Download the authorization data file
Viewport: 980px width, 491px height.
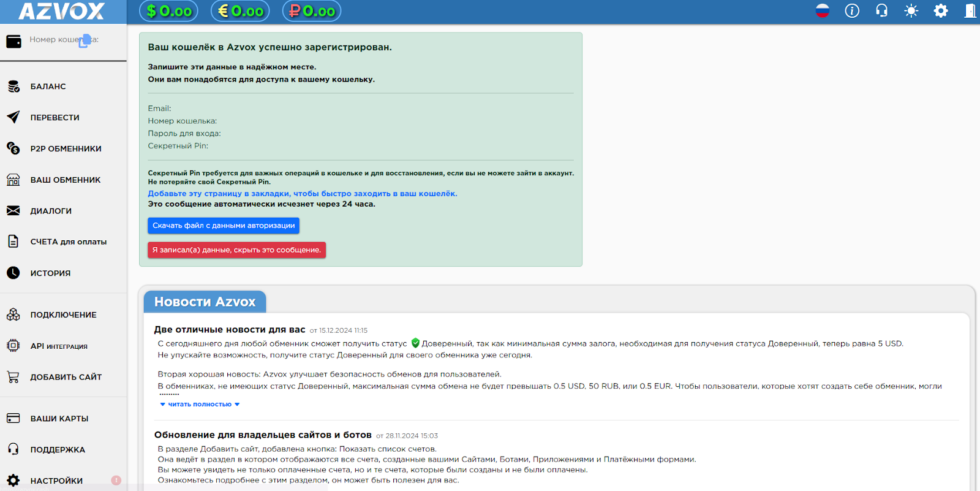[x=224, y=226]
